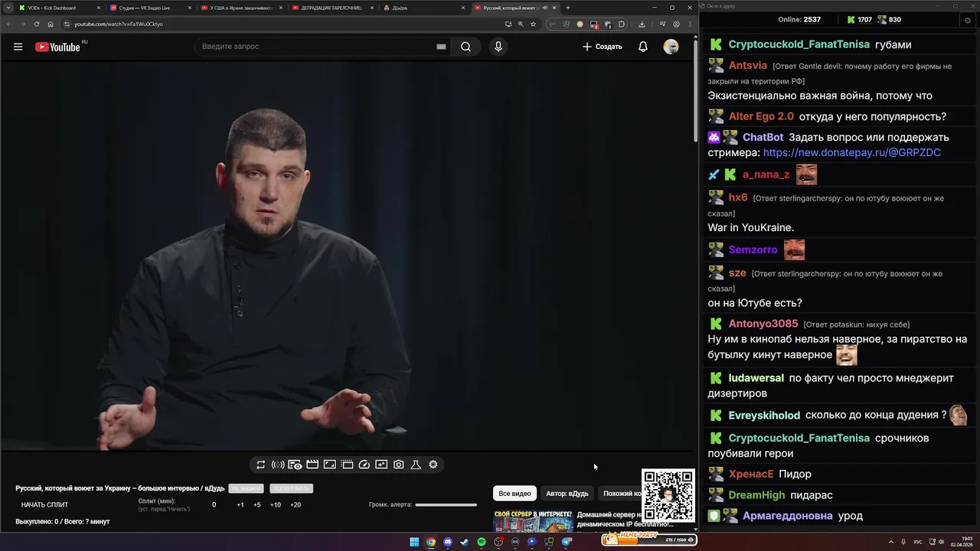Click username Alter Ego 2.0 in chat
The image size is (980, 551).
761,116
